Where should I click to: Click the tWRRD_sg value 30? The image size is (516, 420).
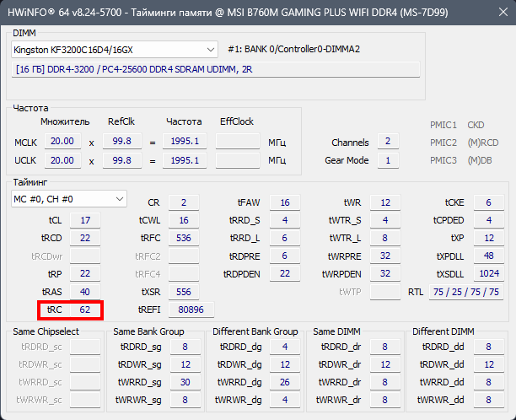185,382
